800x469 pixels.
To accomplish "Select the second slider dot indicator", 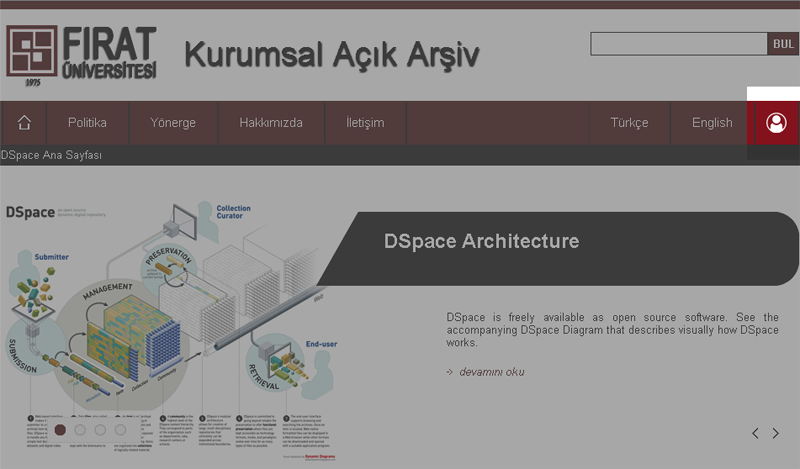I will click(80, 430).
